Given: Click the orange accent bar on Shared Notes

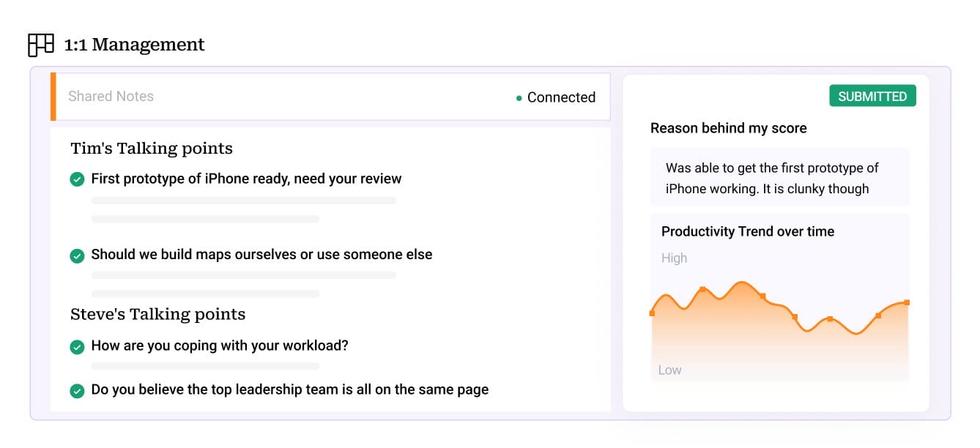Looking at the screenshot, I should [53, 96].
